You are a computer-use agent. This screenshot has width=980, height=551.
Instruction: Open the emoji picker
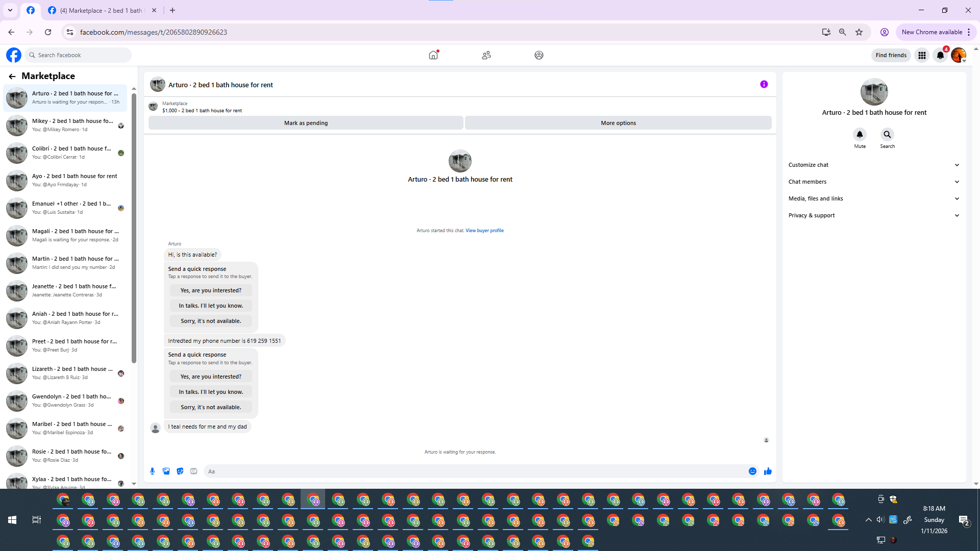[x=752, y=471]
